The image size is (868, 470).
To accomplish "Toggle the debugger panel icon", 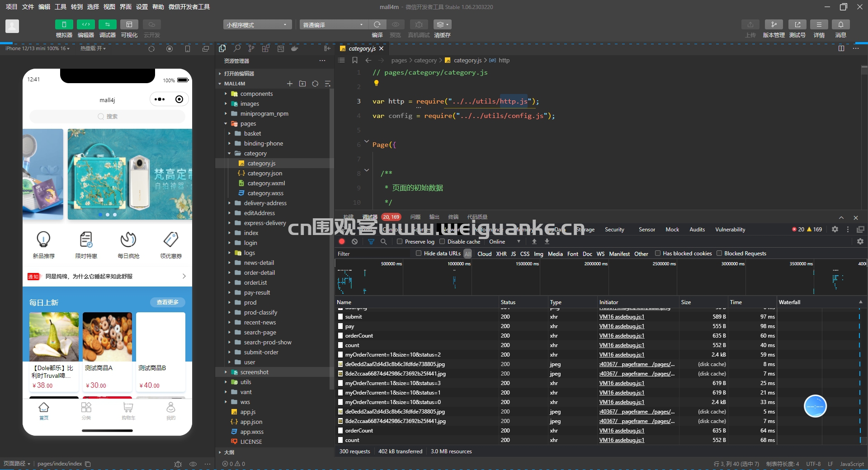I will 107,24.
